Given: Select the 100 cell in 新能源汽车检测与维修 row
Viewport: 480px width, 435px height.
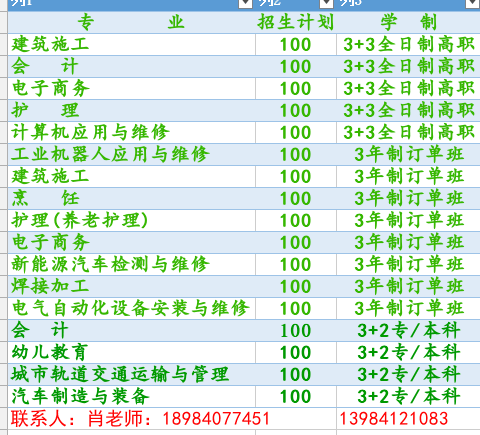Looking at the screenshot, I should (296, 264).
